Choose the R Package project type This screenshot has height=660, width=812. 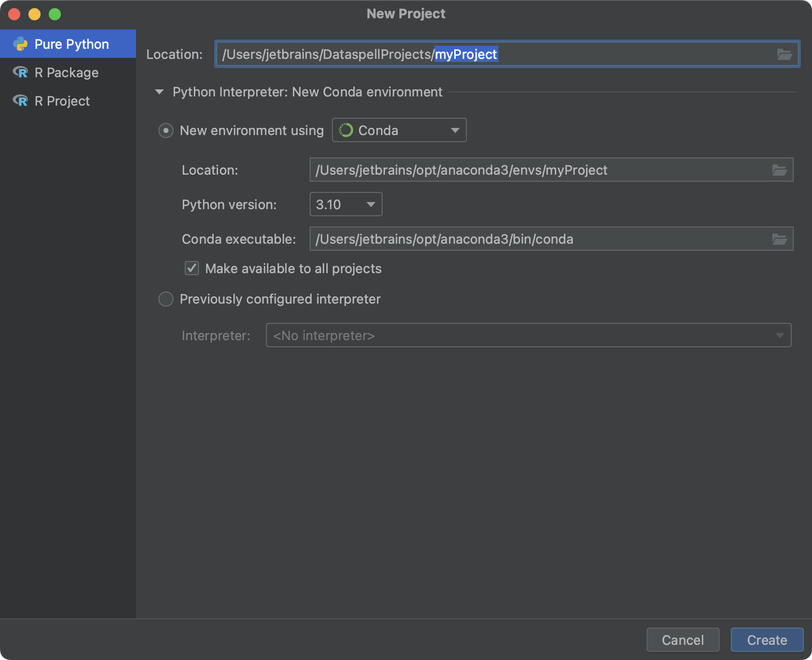[66, 73]
